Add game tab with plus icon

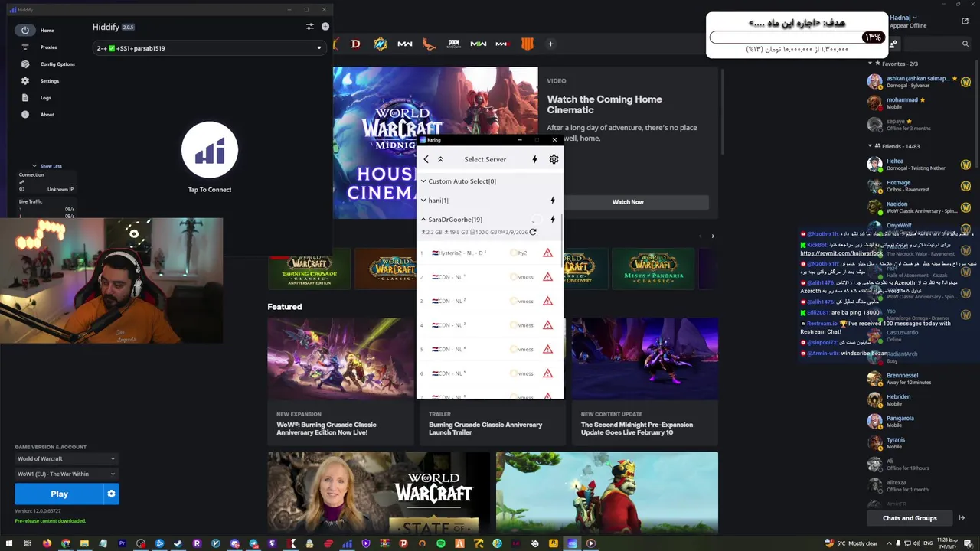tap(550, 44)
